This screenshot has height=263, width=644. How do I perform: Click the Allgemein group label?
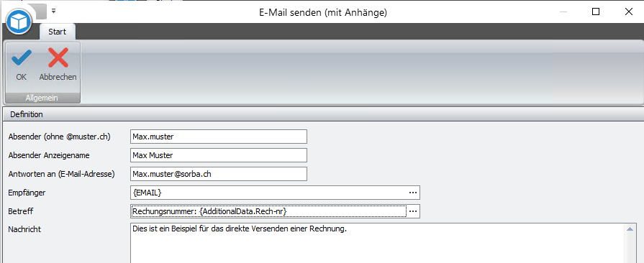tap(42, 98)
